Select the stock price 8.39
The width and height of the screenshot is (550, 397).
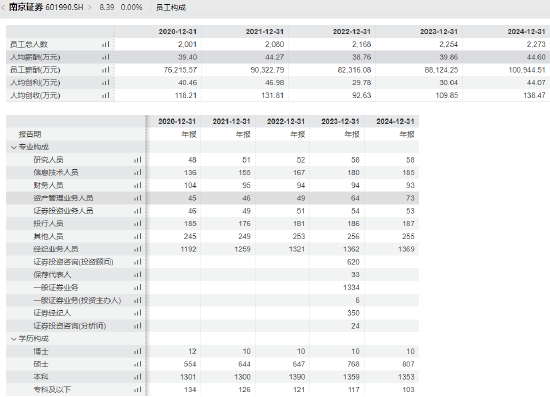point(107,7)
